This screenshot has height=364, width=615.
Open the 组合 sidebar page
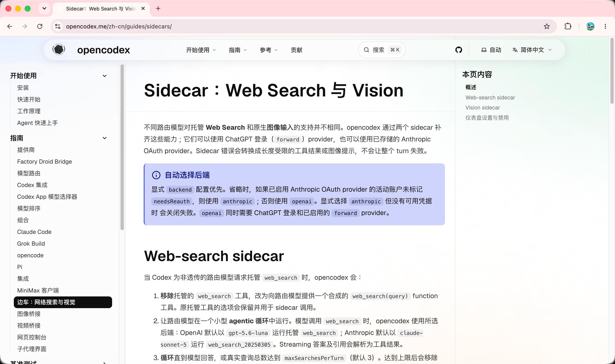23,220
